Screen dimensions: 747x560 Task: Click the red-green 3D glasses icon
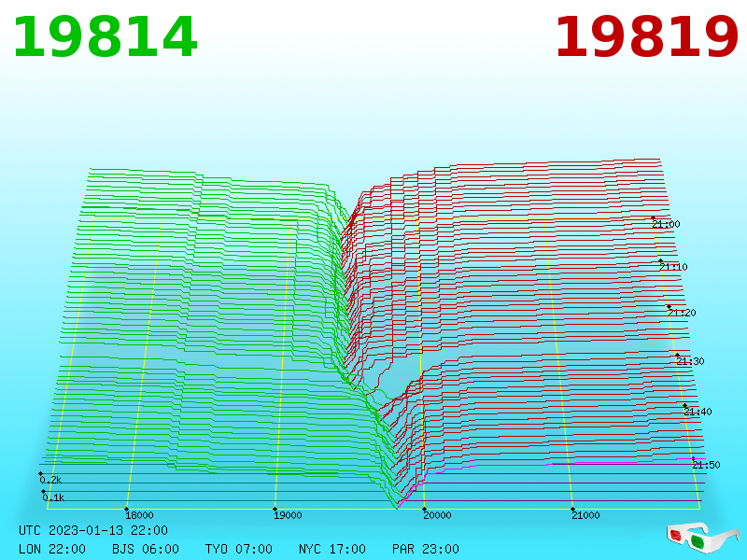point(702,538)
